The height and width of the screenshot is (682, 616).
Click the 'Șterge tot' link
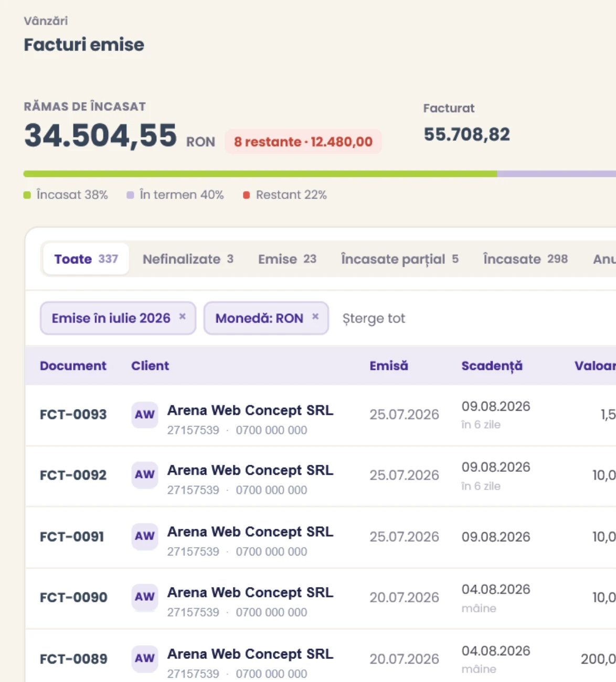point(374,318)
